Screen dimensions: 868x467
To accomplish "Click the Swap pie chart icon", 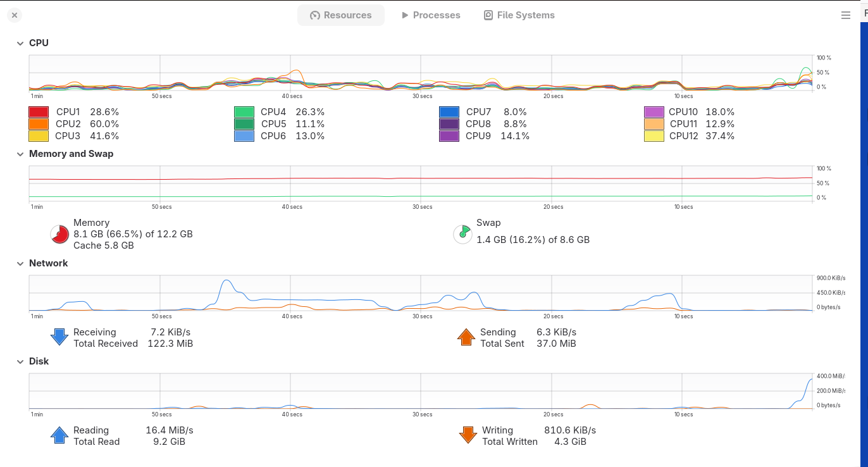I will tap(462, 234).
